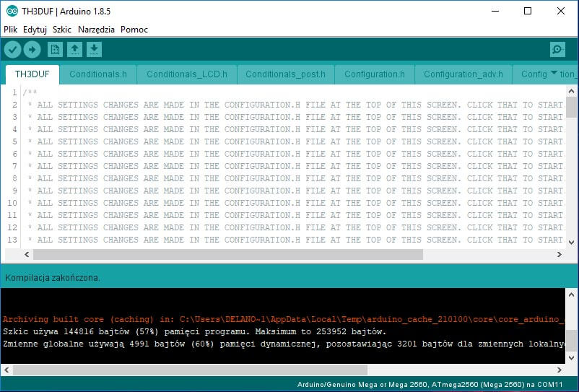Image resolution: width=579 pixels, height=392 pixels.
Task: Switch to the Configuration.h tab
Action: tap(375, 74)
